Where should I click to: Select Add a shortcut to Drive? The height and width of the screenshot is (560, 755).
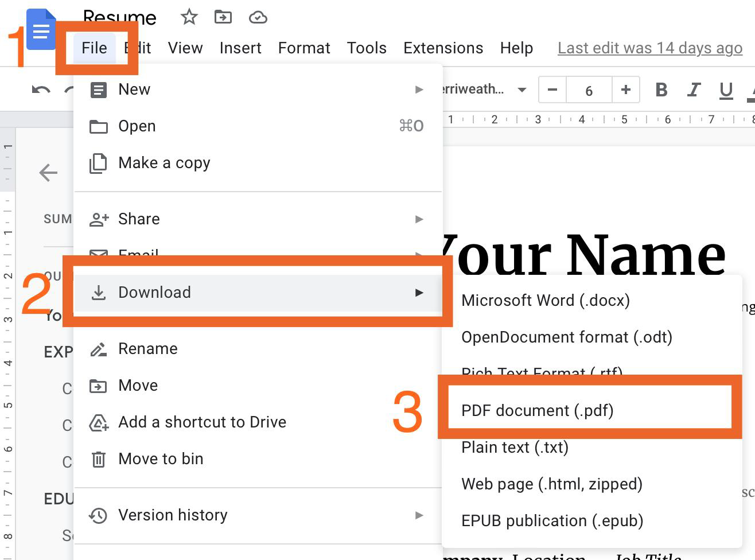coord(258,422)
